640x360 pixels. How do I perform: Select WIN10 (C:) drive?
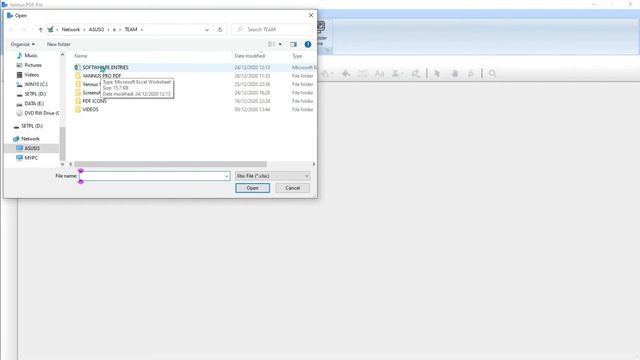tap(36, 84)
